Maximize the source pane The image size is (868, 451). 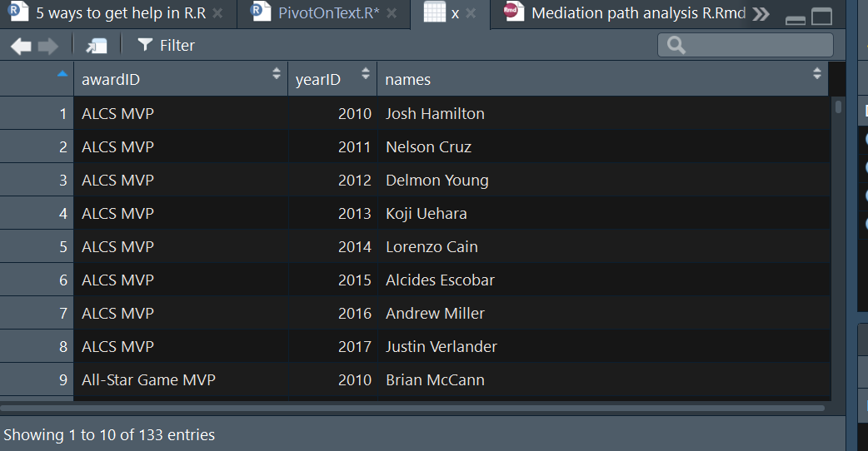pyautogui.click(x=821, y=16)
